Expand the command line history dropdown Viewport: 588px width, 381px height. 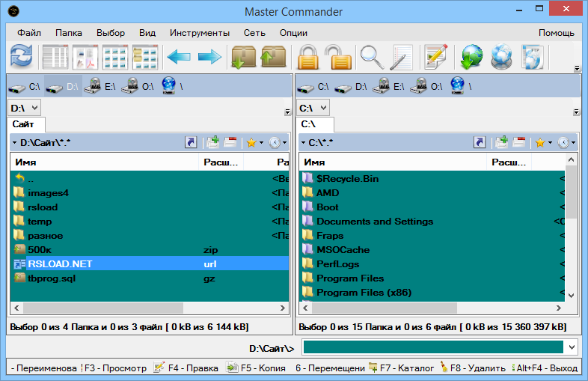click(572, 347)
